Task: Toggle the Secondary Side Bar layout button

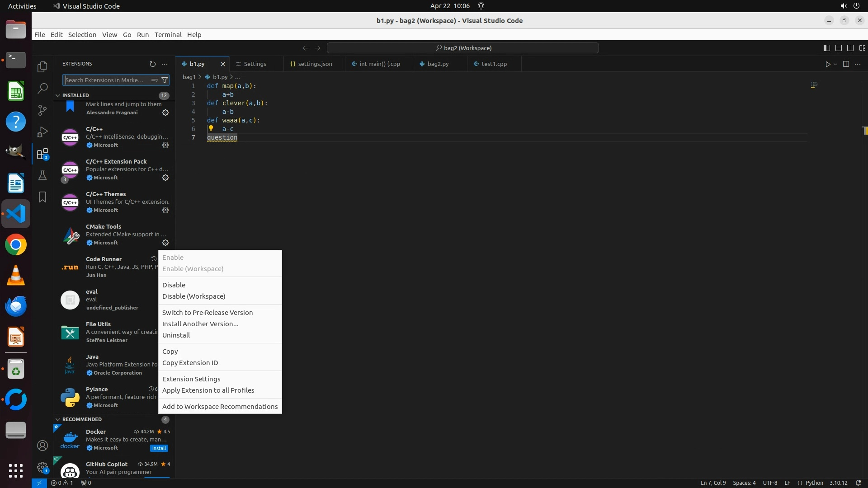Action: [x=850, y=48]
